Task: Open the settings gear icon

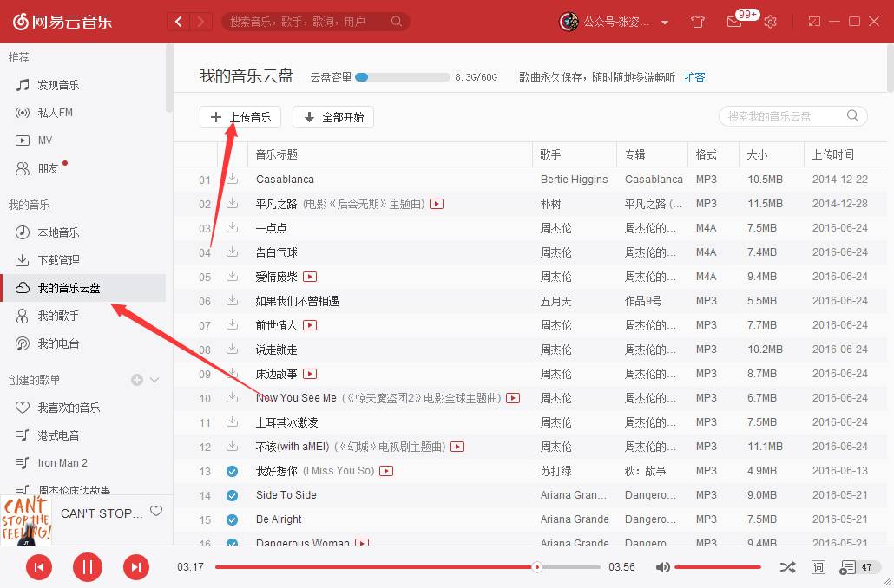Action: pos(770,22)
